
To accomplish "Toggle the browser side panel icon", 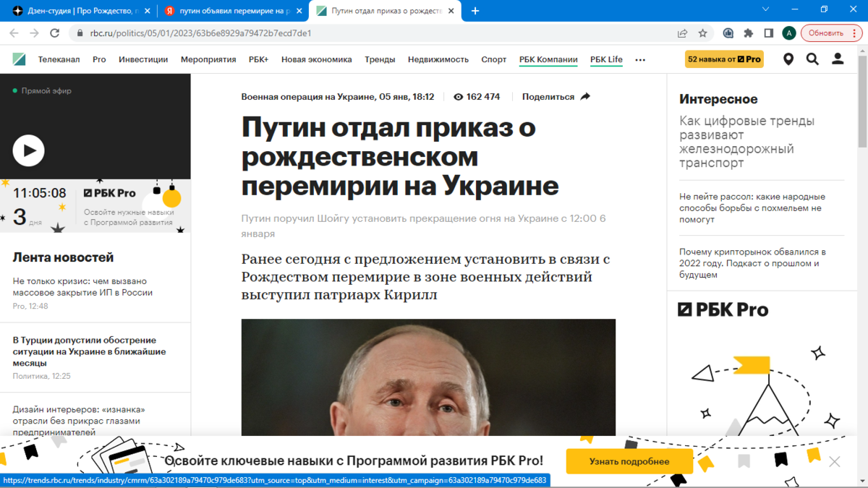I will tap(769, 33).
